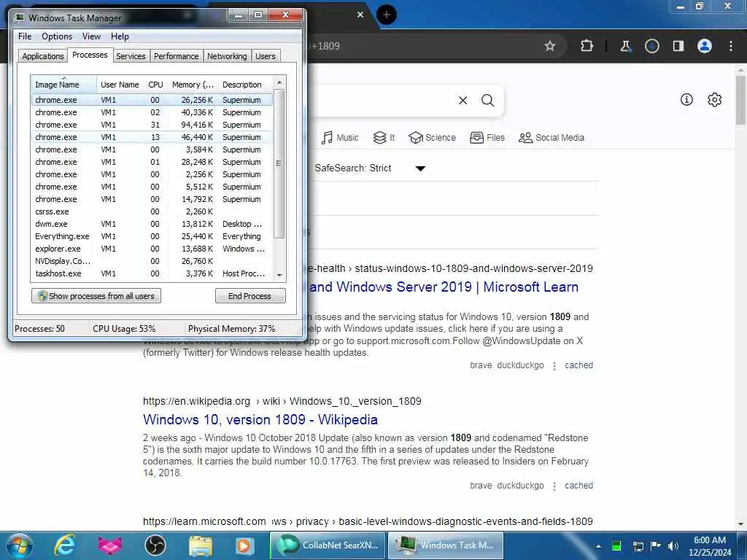Open search preferences gear icon
Image resolution: width=747 pixels, height=560 pixels.
point(715,99)
